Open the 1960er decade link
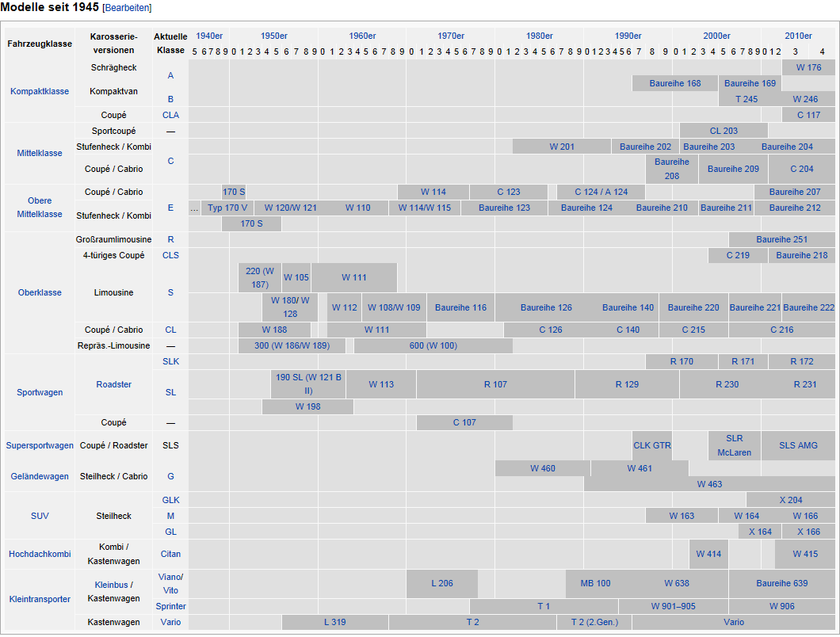Viewport: 840px width, 637px height. [362, 36]
